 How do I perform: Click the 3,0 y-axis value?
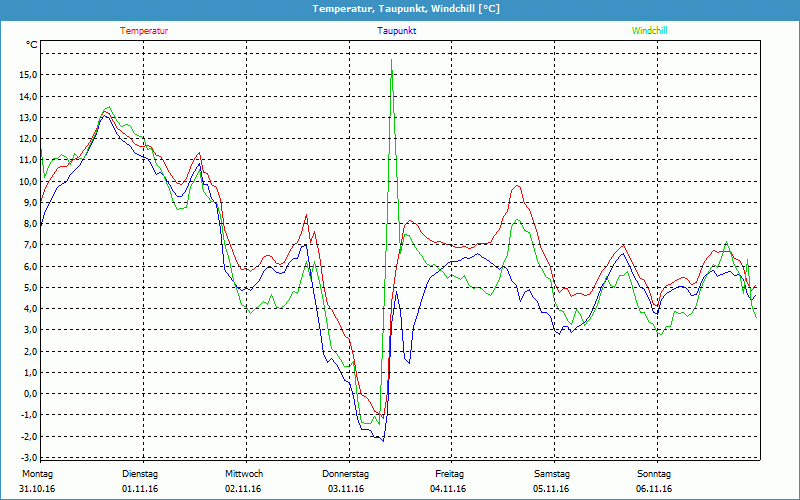[x=30, y=330]
